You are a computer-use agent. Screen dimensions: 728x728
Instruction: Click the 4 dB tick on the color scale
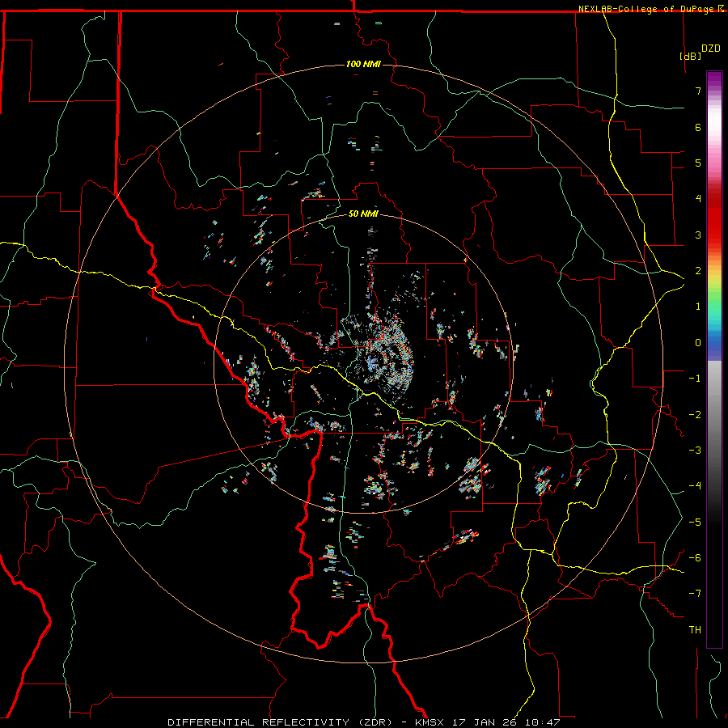698,199
